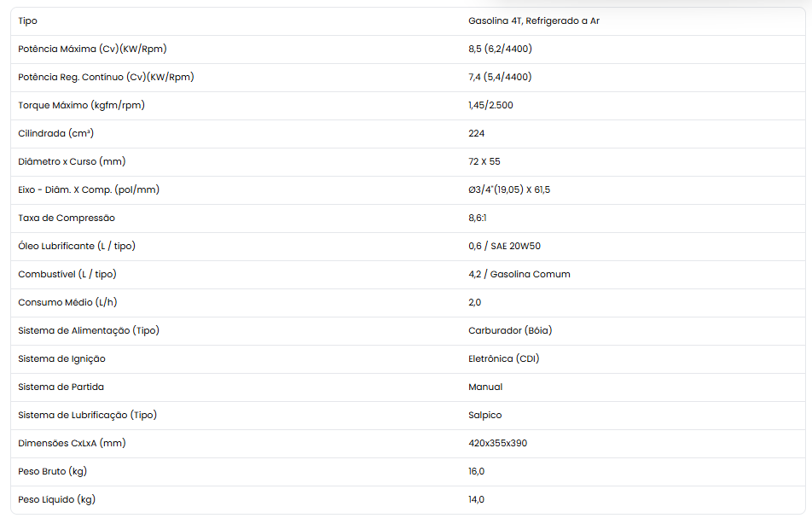Select the 1,45/2.500 torque value
Viewport: 812px width, 524px height.
[490, 105]
